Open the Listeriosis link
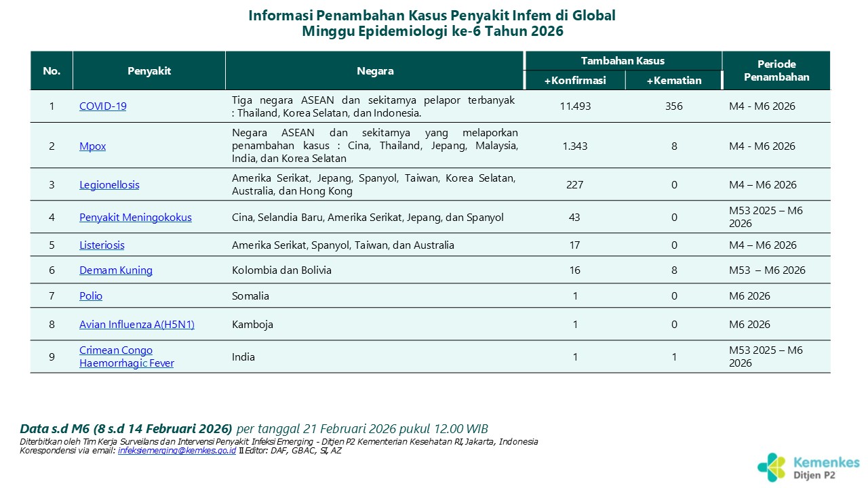This screenshot has height=488, width=868. (x=102, y=245)
